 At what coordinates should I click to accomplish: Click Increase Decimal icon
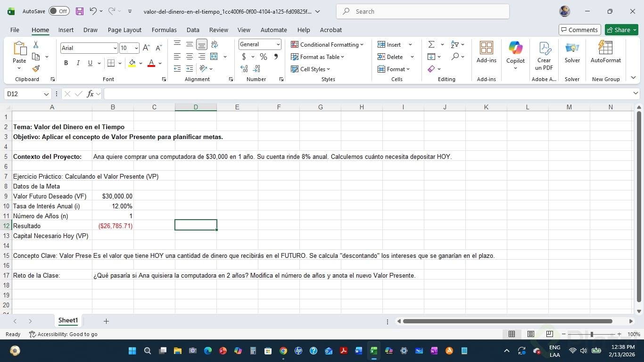244,69
